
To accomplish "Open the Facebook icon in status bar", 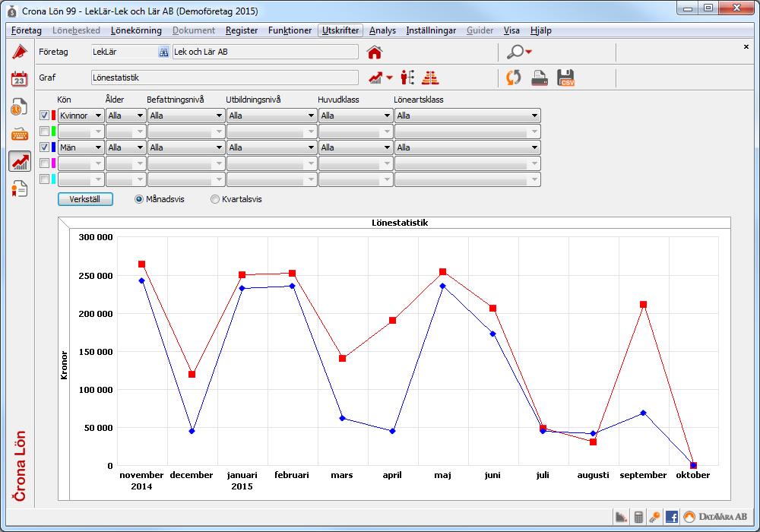I will (x=672, y=517).
